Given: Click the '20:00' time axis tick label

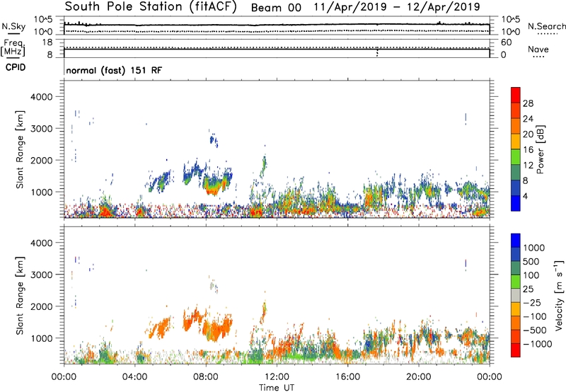Looking at the screenshot, I should pyautogui.click(x=419, y=377).
